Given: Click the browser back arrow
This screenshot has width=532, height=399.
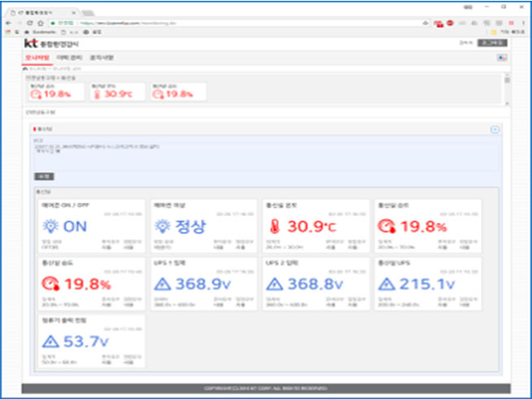Looking at the screenshot, I should tap(8, 23).
